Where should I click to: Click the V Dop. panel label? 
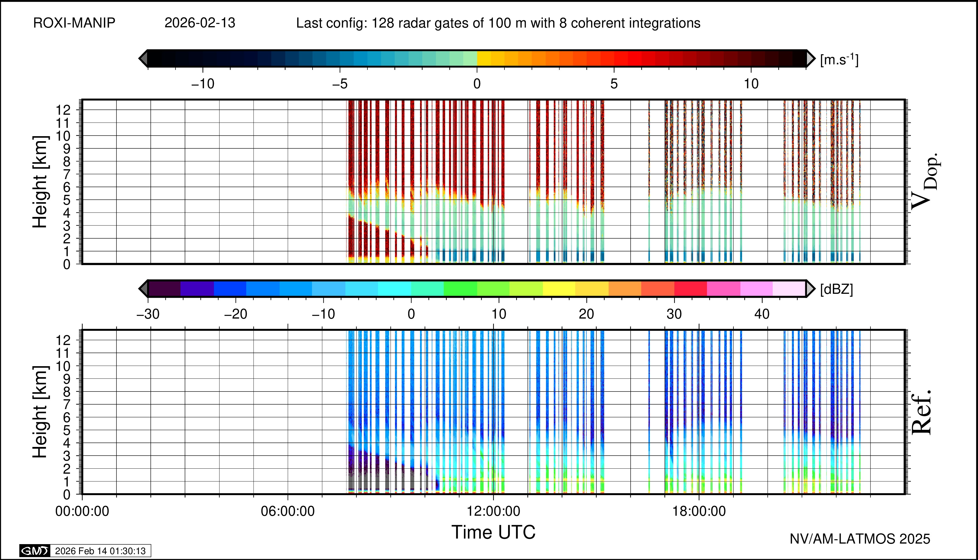click(x=925, y=182)
